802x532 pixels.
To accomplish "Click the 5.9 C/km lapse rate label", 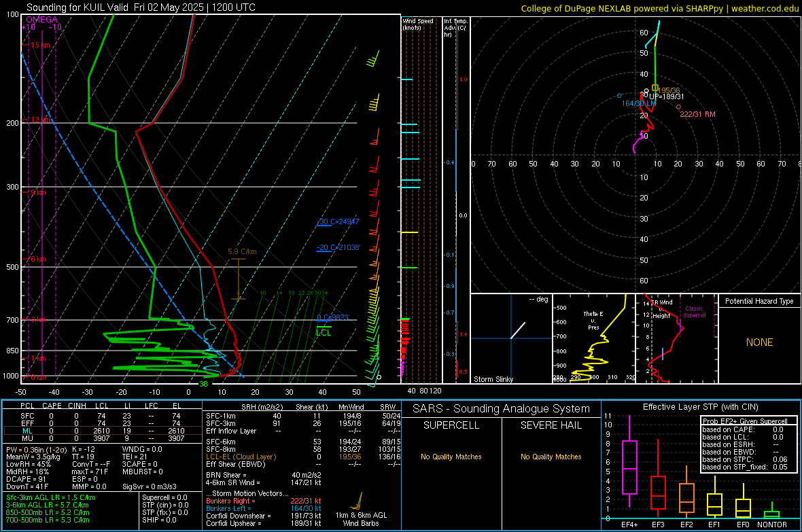I will [x=242, y=251].
